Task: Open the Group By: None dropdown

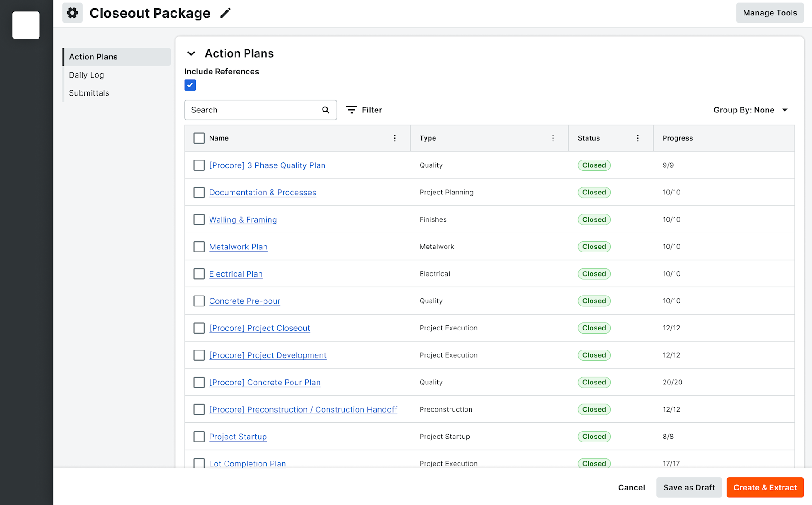Action: click(750, 110)
